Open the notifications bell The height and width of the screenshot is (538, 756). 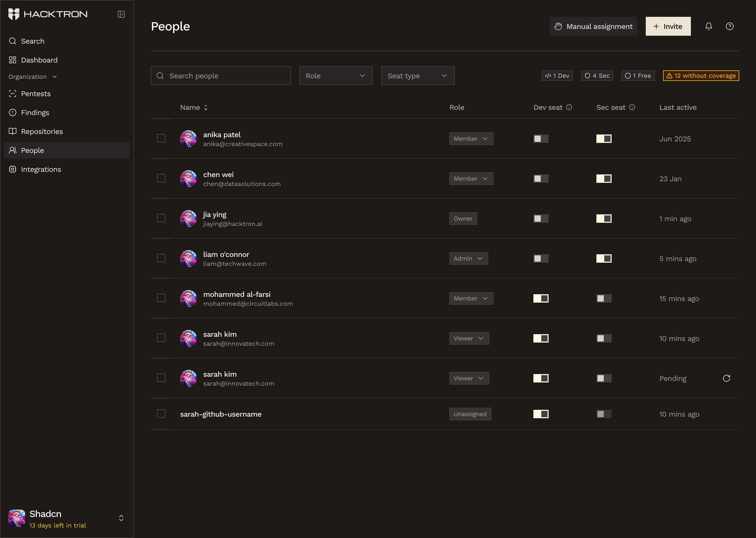pyautogui.click(x=708, y=26)
